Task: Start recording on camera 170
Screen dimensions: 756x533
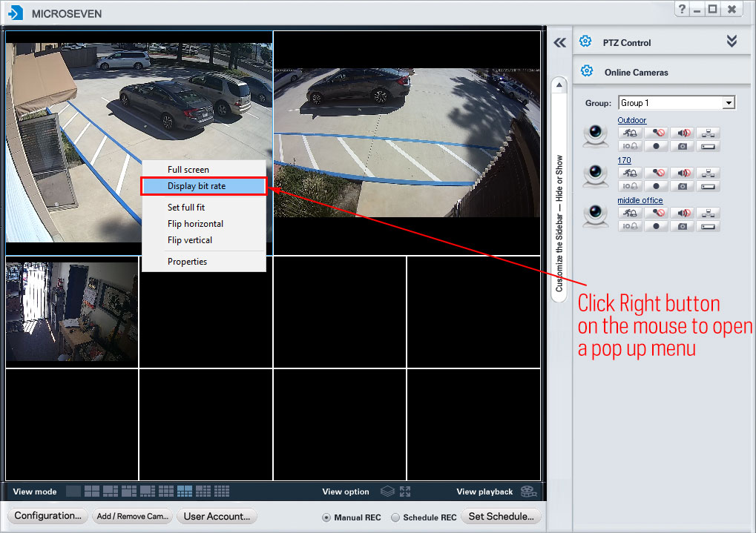Action: click(x=656, y=186)
